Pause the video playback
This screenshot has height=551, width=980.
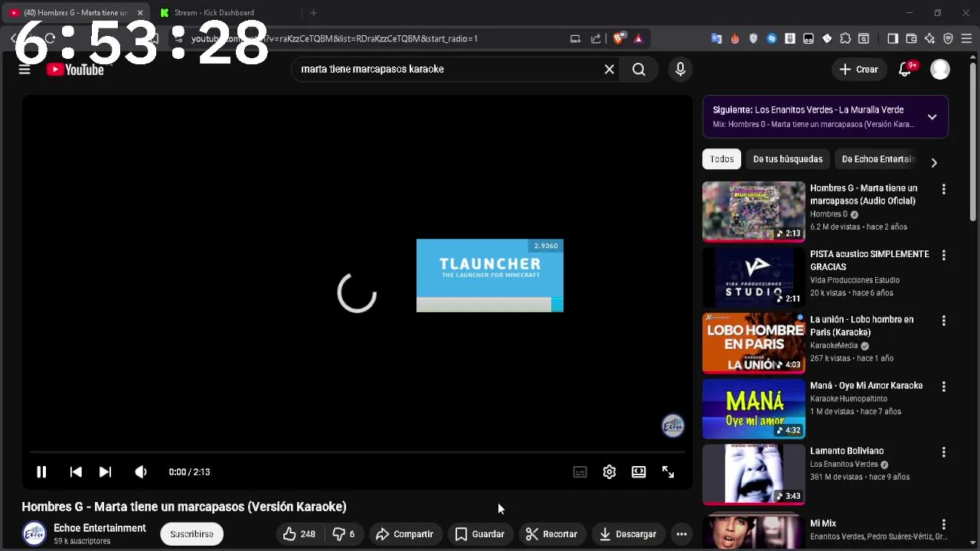[41, 472]
